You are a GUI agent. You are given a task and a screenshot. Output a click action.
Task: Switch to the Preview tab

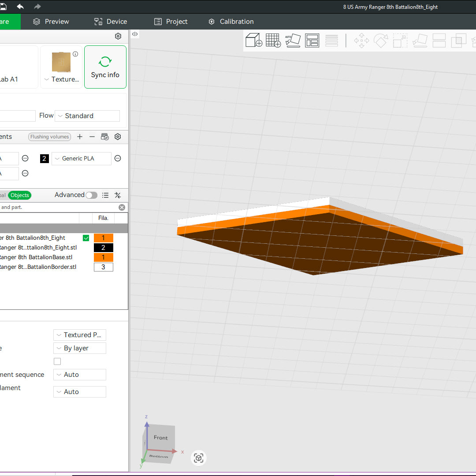pos(51,22)
